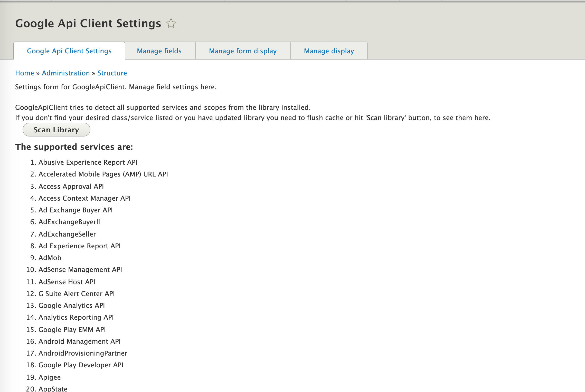Viewport: 585px width, 392px height.
Task: Click the Access Approval API list entry
Action: (x=71, y=187)
